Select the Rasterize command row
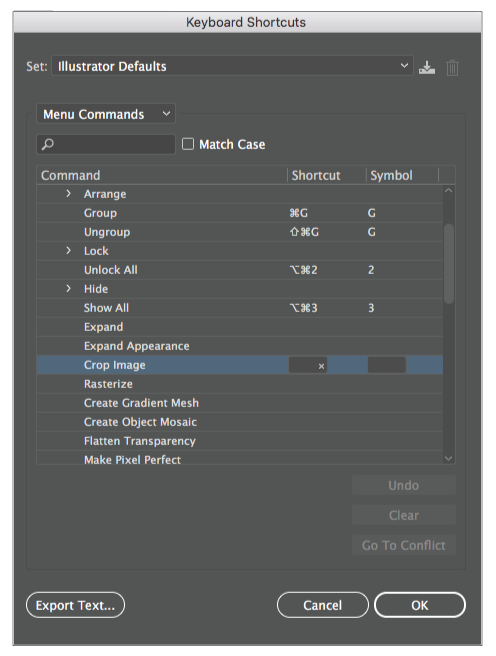This screenshot has width=496, height=656. tap(240, 384)
